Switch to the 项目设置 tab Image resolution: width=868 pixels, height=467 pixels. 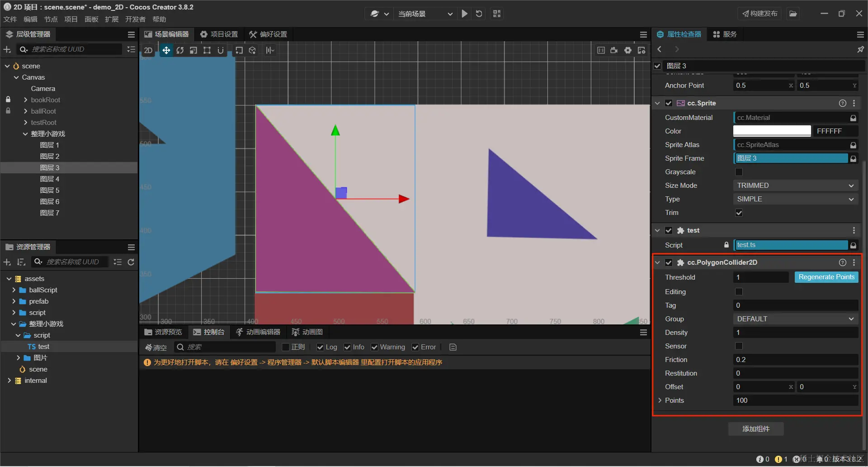(219, 34)
